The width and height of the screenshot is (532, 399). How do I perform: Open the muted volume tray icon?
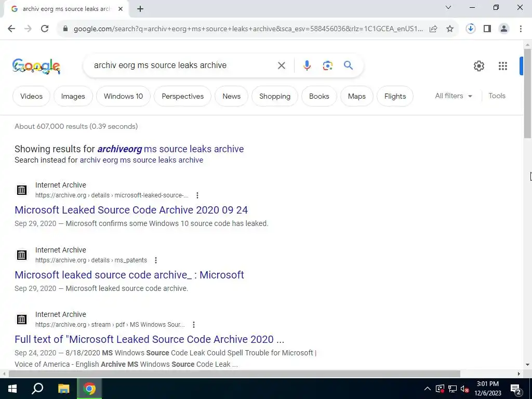click(x=465, y=389)
